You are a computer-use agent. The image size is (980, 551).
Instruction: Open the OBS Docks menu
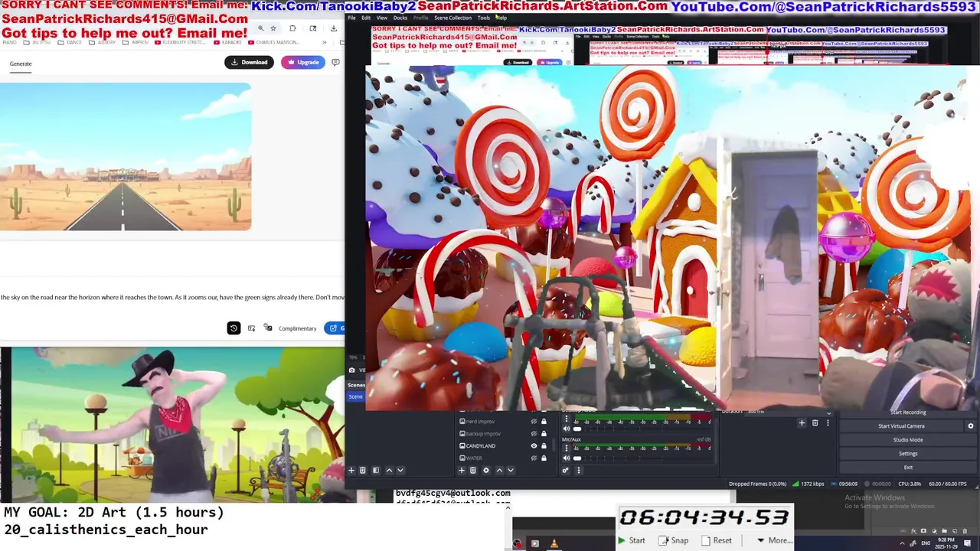400,18
